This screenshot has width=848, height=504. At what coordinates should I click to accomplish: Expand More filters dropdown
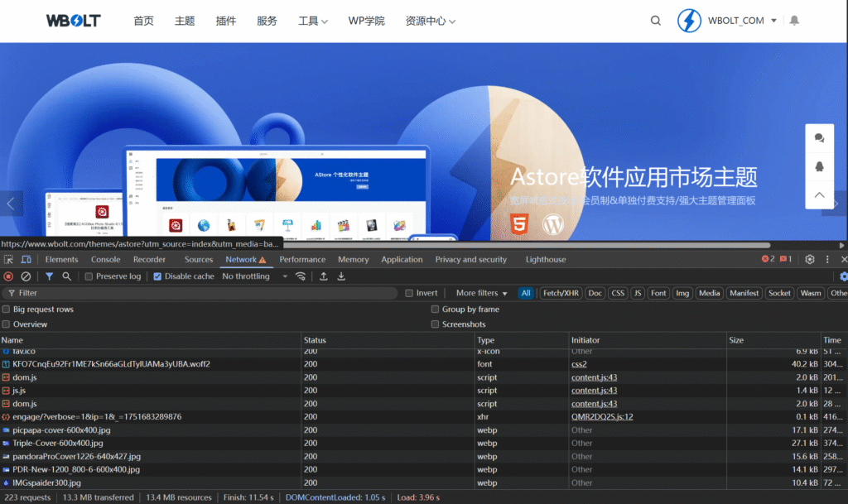481,293
